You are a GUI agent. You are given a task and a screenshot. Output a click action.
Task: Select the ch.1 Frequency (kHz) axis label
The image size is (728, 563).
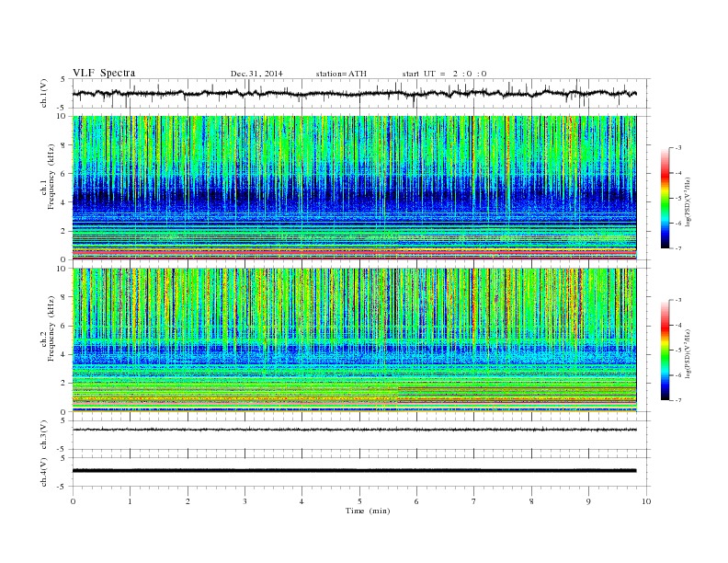47,177
